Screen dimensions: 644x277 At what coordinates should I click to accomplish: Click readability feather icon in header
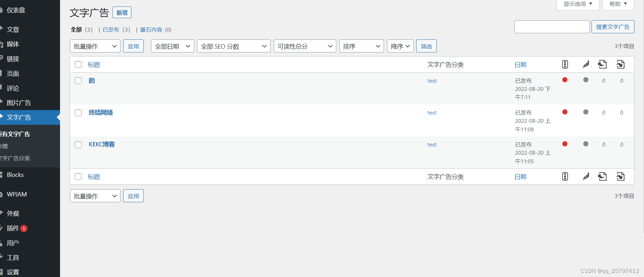pos(586,64)
